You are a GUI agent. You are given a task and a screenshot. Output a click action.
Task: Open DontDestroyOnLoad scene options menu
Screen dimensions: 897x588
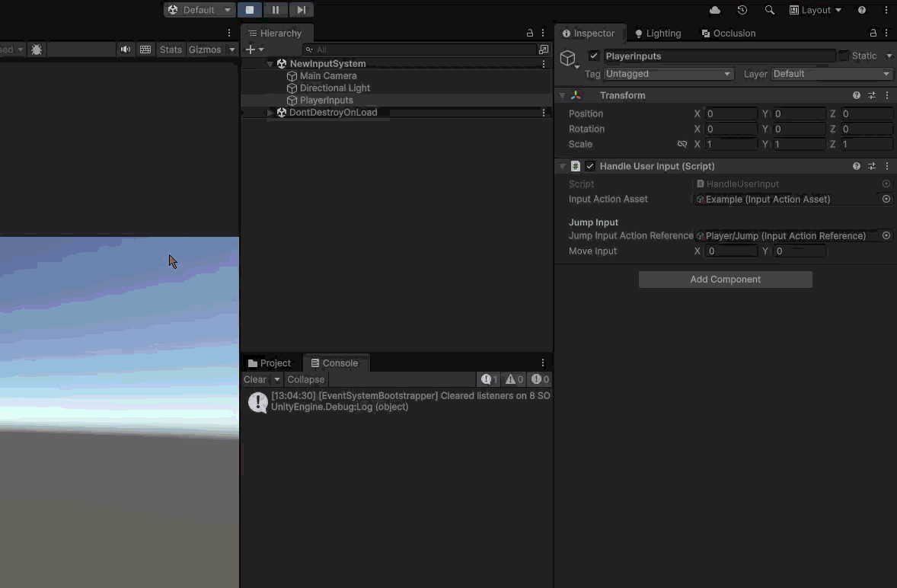click(544, 113)
